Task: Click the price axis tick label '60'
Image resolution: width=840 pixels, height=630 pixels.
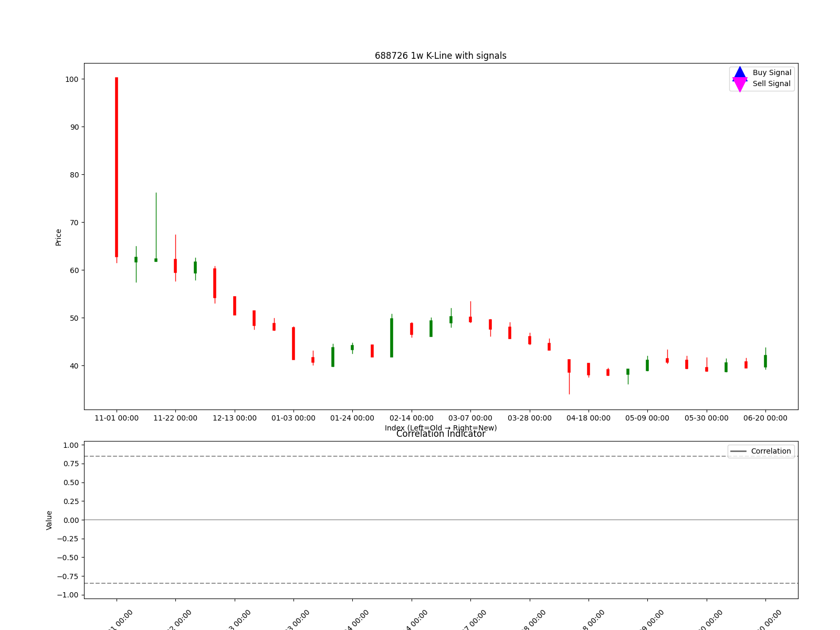Action: pos(75,270)
